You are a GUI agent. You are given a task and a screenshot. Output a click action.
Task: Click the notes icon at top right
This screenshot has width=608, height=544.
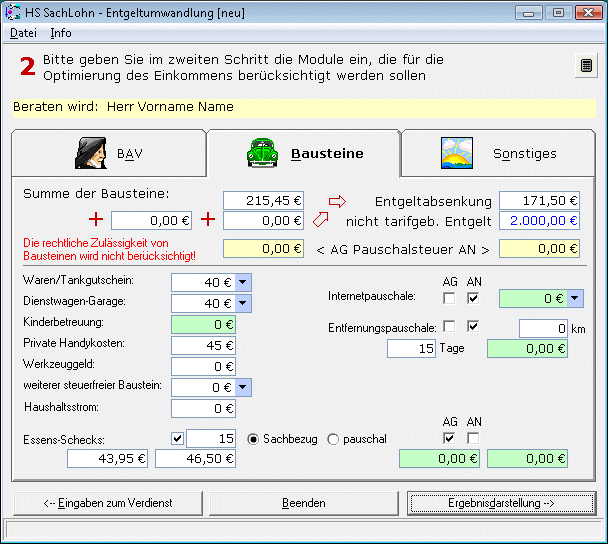pos(586,66)
